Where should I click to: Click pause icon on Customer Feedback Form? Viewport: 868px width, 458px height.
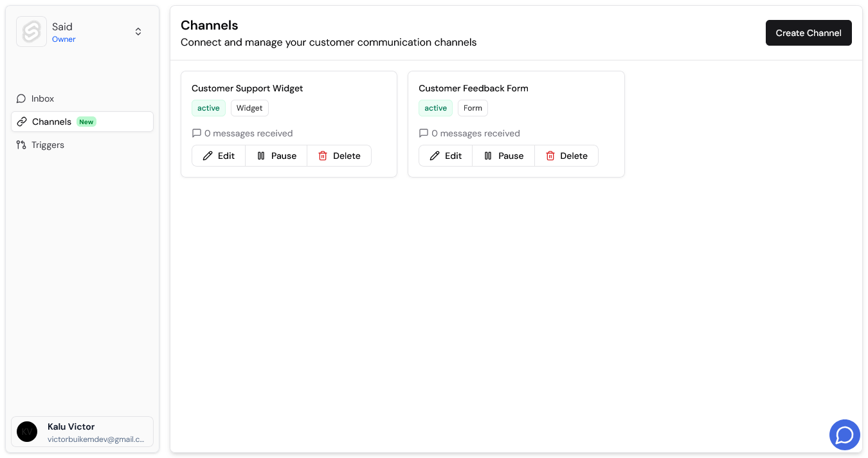pos(488,156)
